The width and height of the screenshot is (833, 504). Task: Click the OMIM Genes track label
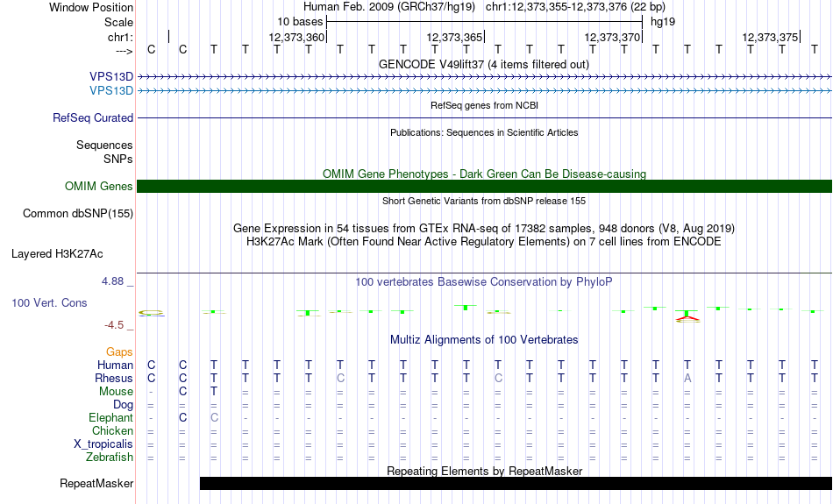pos(99,187)
